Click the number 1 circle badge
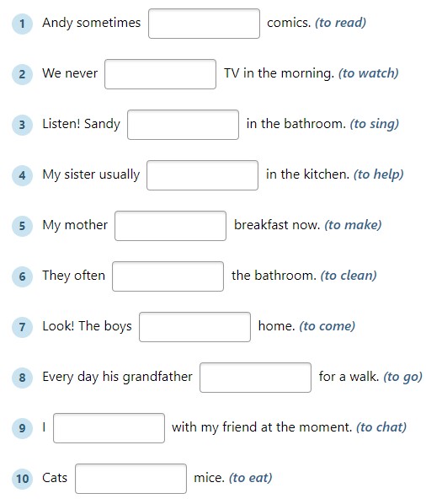This screenshot has height=504, width=426. (22, 24)
